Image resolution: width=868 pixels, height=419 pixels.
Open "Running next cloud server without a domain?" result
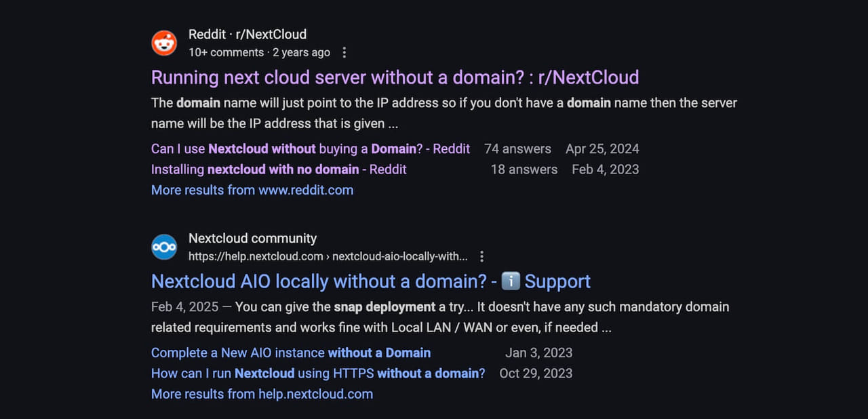394,77
